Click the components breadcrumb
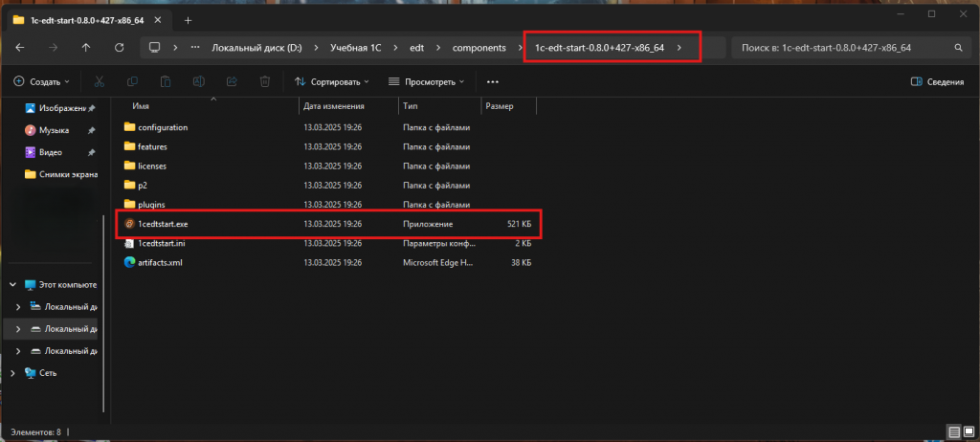The height and width of the screenshot is (442, 980). 479,48
